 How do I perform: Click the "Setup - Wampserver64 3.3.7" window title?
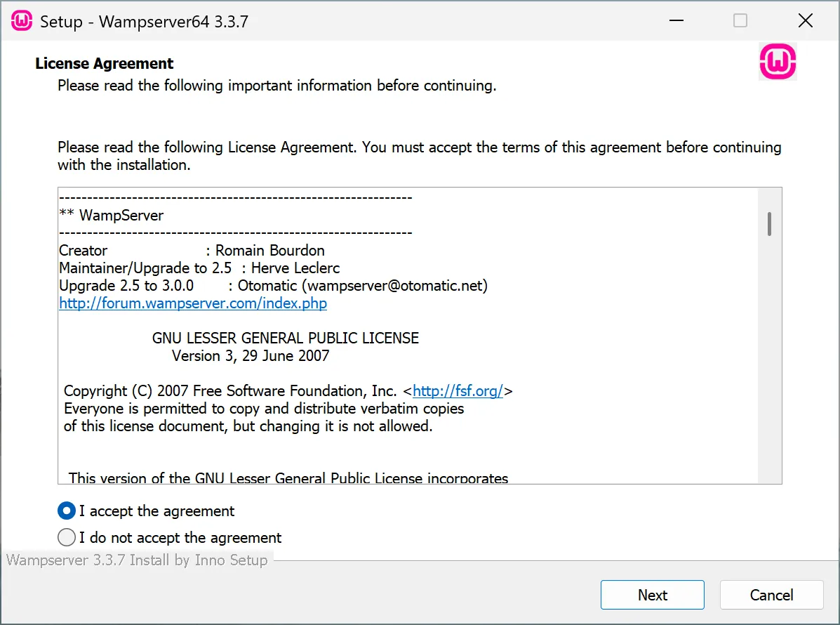coord(144,22)
